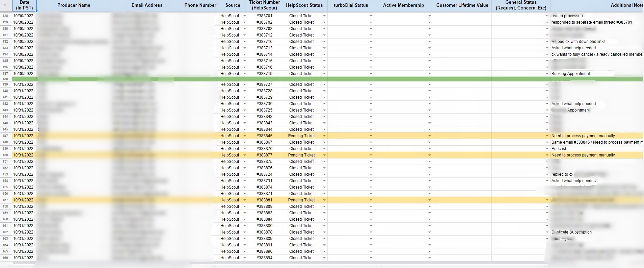Click the Ticket Number (HelpScout) column header
The image size is (644, 268).
tap(264, 5)
